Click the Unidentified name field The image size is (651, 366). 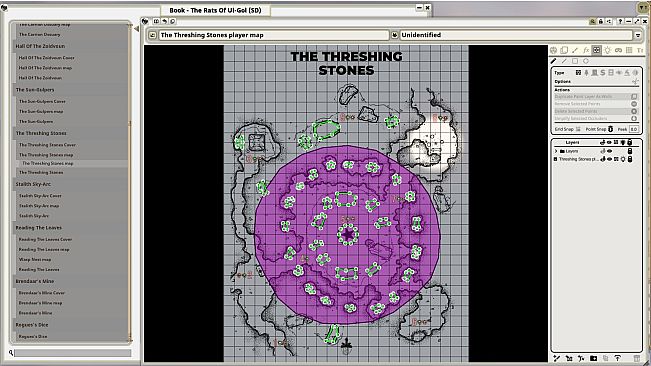(x=515, y=35)
